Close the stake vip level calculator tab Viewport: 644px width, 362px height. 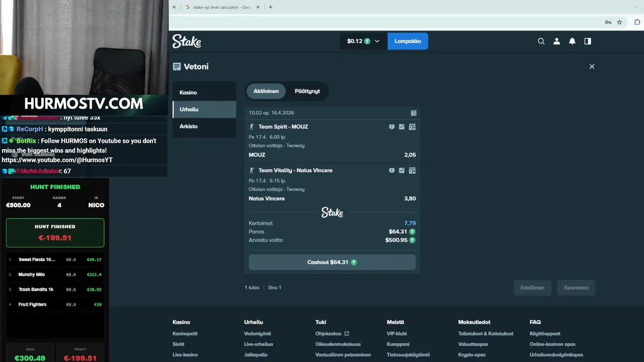click(x=258, y=7)
